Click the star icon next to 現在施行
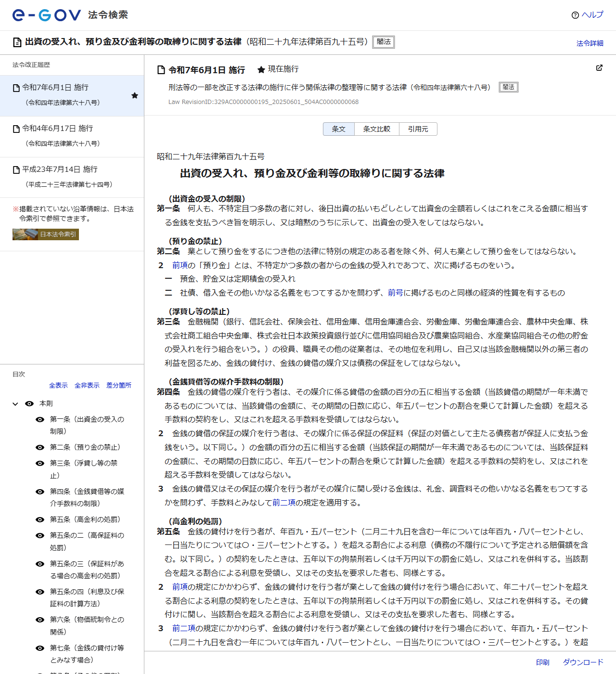This screenshot has height=674, width=616. [x=261, y=70]
